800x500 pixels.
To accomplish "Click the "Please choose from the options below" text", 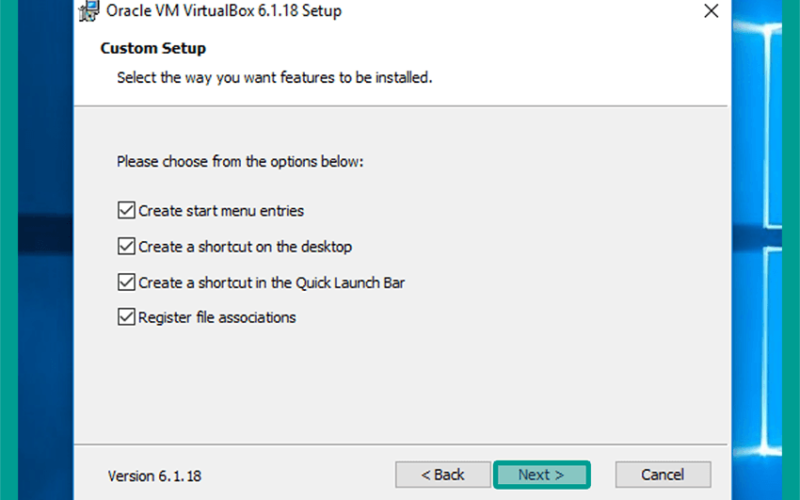I will tap(240, 162).
